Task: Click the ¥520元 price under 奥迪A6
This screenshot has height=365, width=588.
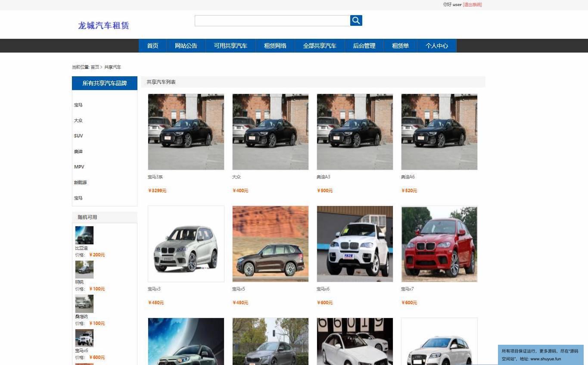Action: coord(409,190)
